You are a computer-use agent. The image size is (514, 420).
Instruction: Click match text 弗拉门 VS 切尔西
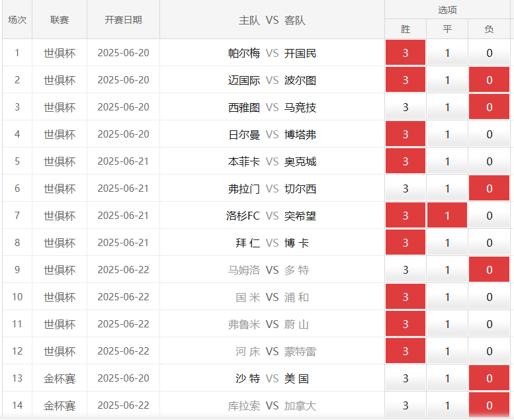pyautogui.click(x=272, y=189)
